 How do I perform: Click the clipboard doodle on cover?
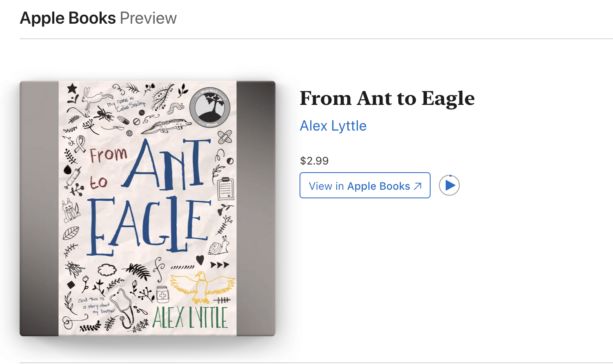click(225, 189)
